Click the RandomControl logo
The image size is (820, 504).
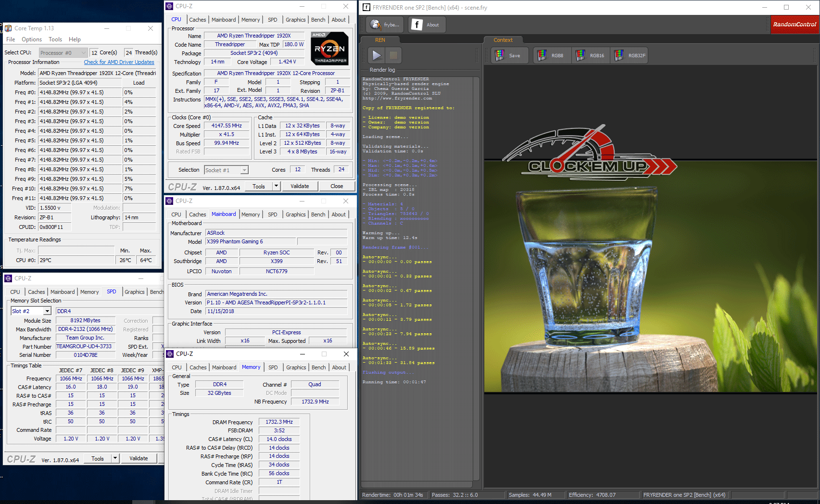click(x=795, y=25)
